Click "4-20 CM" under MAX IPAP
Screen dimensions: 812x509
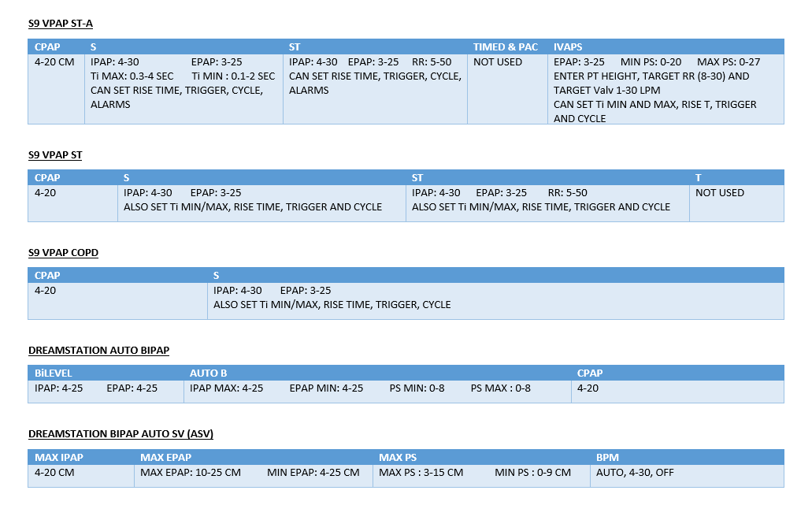click(x=54, y=473)
